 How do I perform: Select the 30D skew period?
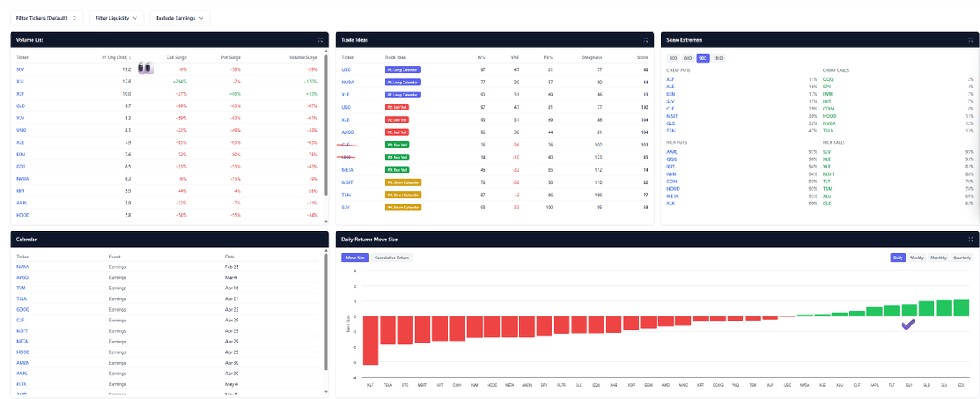pos(672,58)
